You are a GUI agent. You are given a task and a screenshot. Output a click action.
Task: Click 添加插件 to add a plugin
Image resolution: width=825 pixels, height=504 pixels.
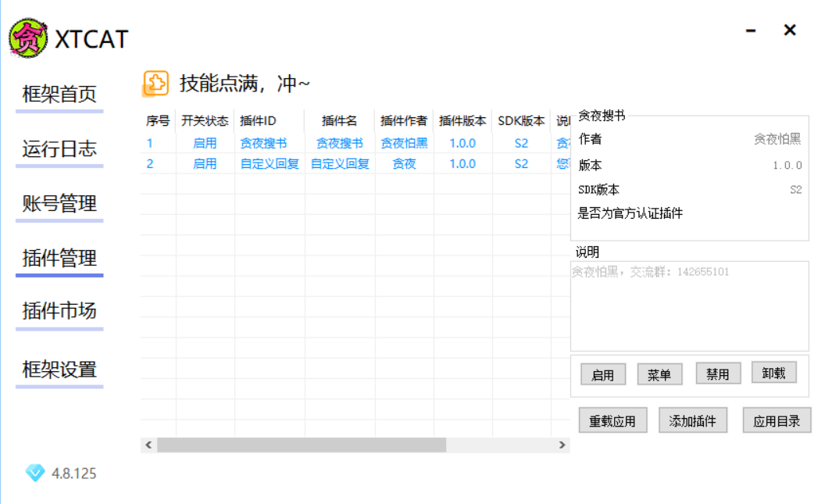[693, 420]
